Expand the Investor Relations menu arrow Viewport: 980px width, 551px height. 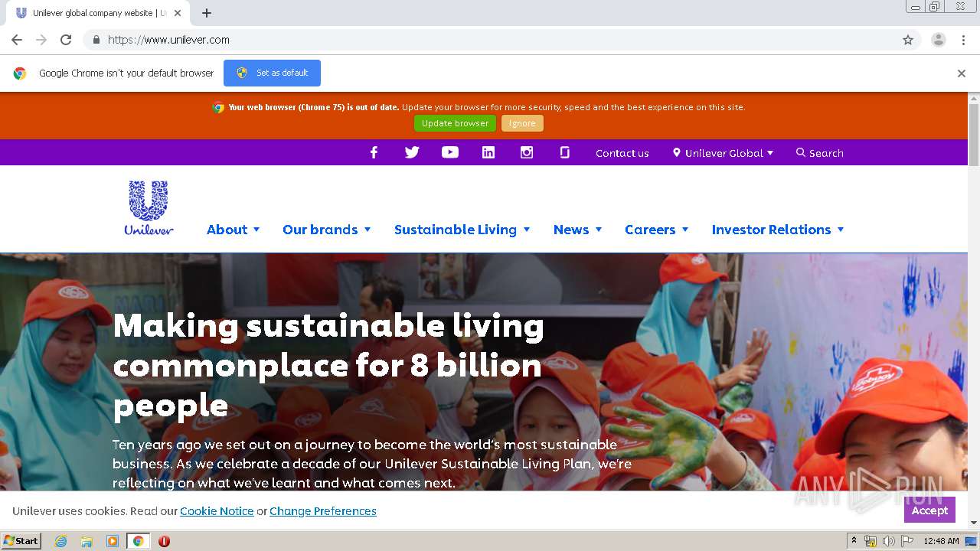841,230
